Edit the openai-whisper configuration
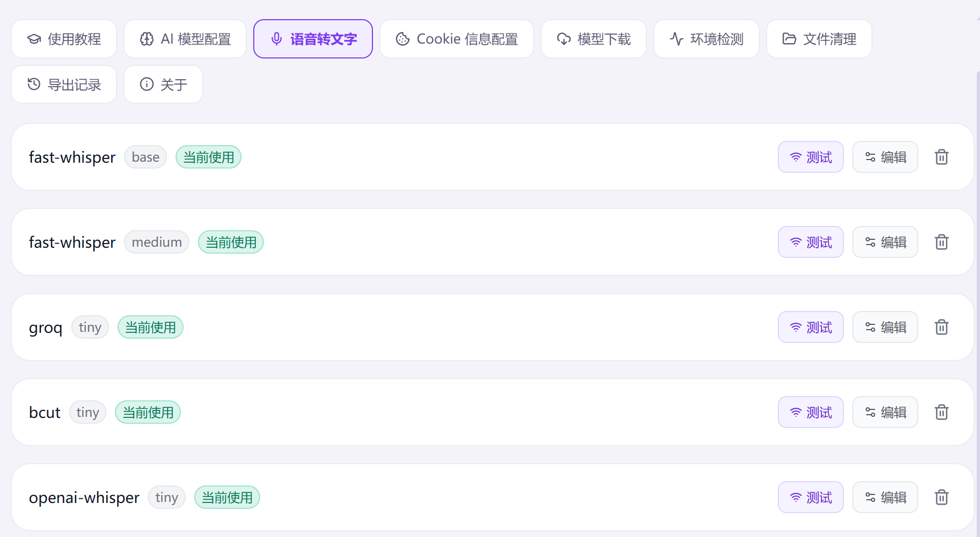 [x=885, y=497]
